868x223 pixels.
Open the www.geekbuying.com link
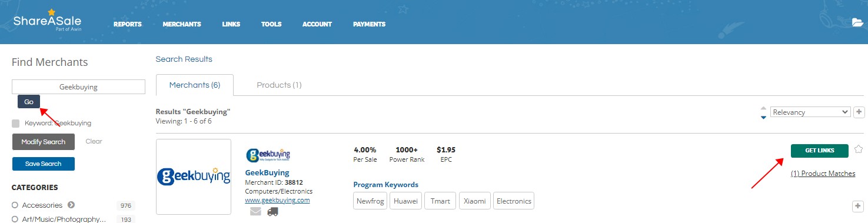tap(277, 200)
